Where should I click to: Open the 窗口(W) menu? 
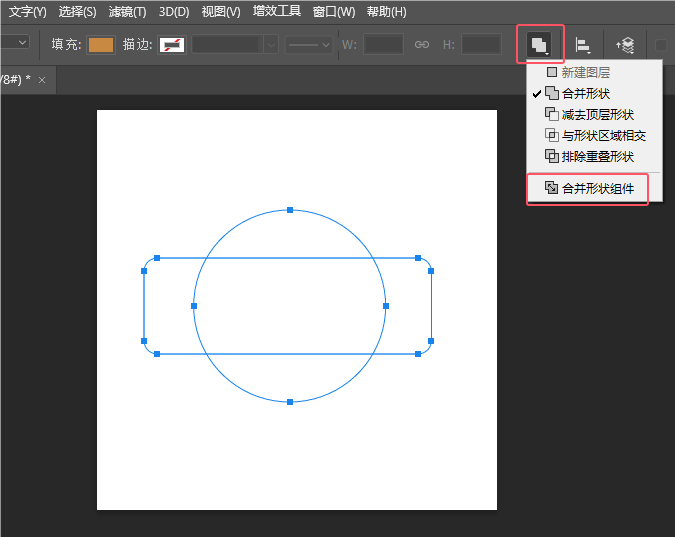click(333, 12)
